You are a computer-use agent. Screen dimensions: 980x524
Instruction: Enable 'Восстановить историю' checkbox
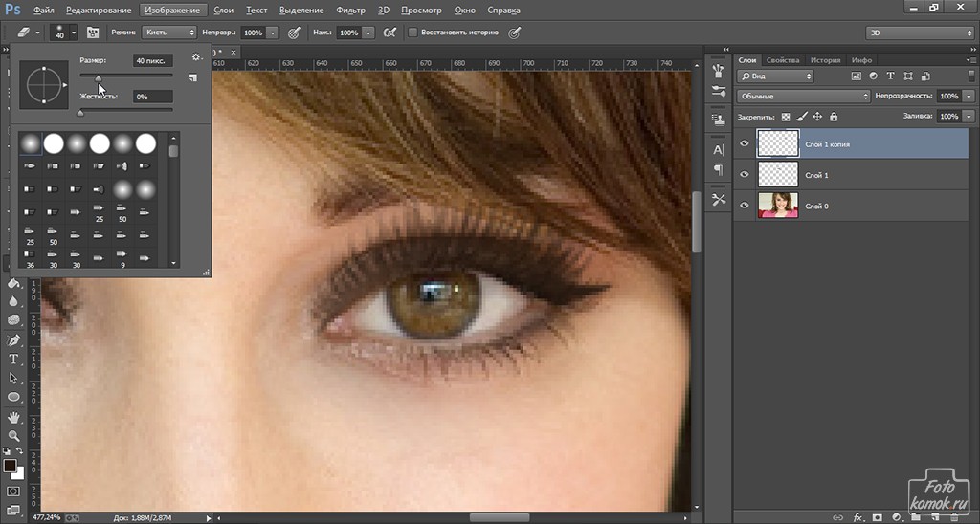pos(412,33)
